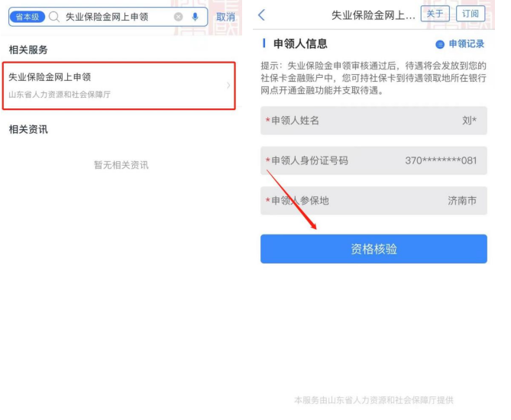The image size is (511, 420).
Task: Select the 申领人姓名 field
Action: point(374,121)
